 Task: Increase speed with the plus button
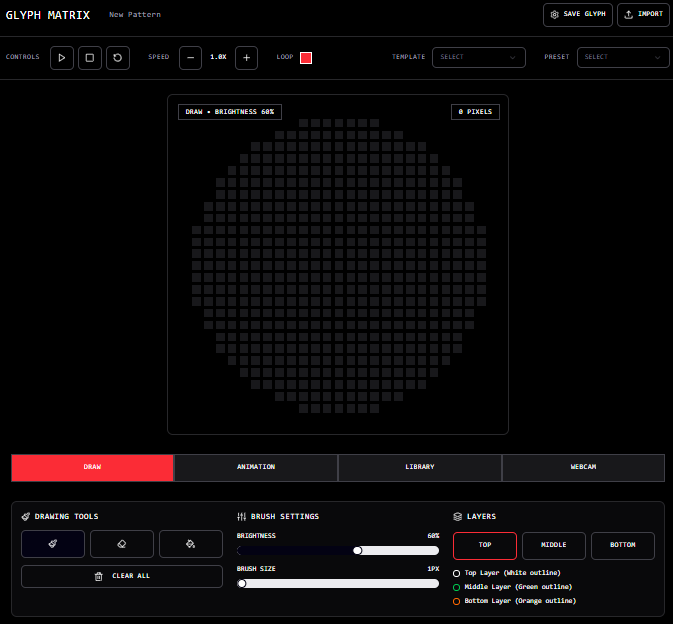coord(247,58)
